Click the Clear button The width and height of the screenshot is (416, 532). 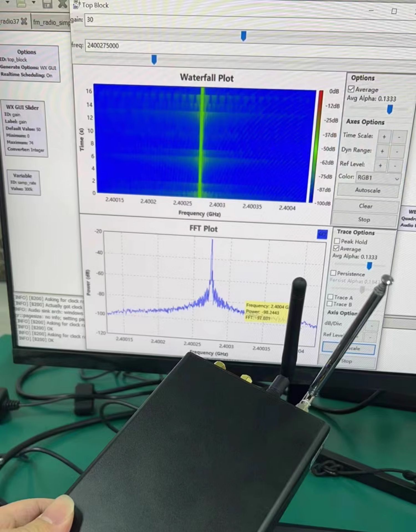point(366,206)
